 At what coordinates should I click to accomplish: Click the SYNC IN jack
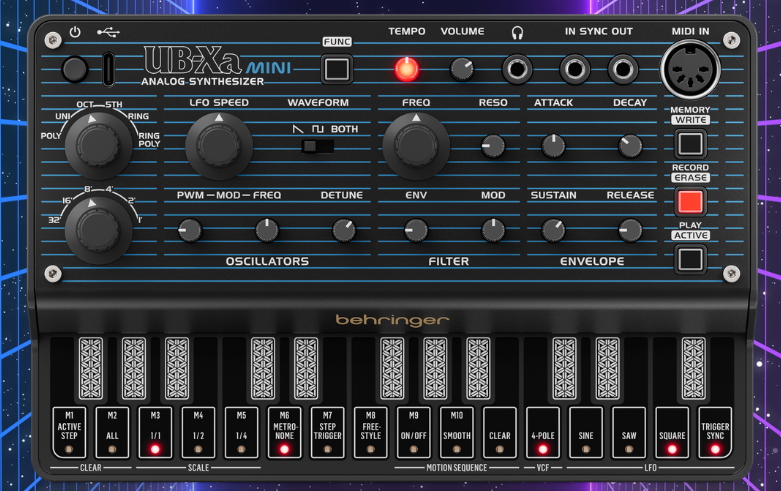(574, 69)
